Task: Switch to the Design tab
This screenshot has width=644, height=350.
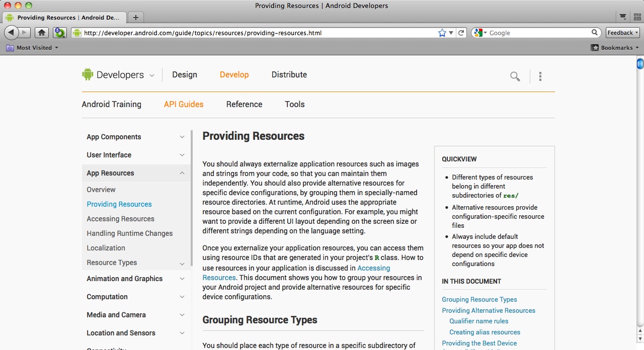Action: click(185, 74)
